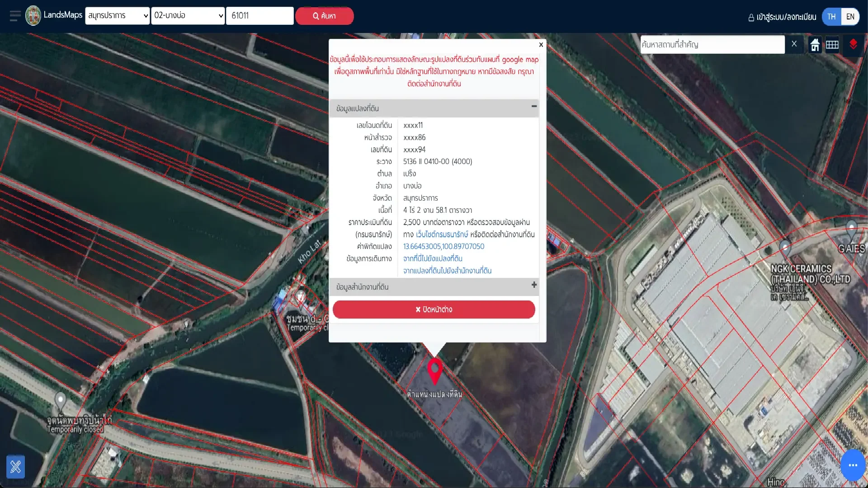
Task: Focus the deed number field 61011
Action: tap(259, 16)
